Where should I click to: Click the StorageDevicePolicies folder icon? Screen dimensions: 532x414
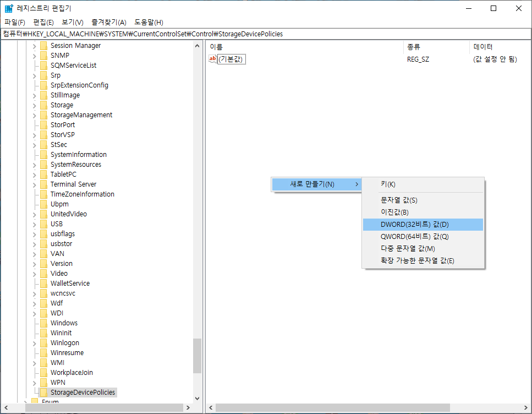pyautogui.click(x=44, y=393)
